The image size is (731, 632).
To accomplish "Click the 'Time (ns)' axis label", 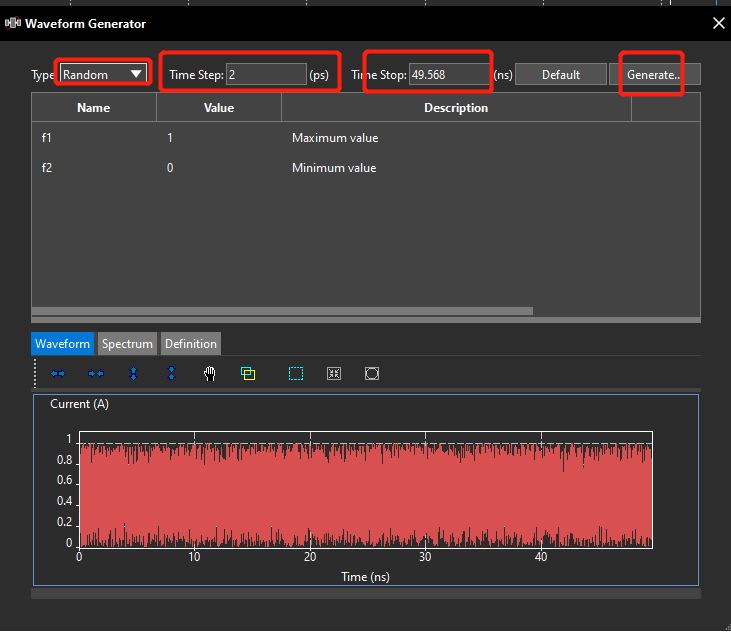I will tap(366, 577).
